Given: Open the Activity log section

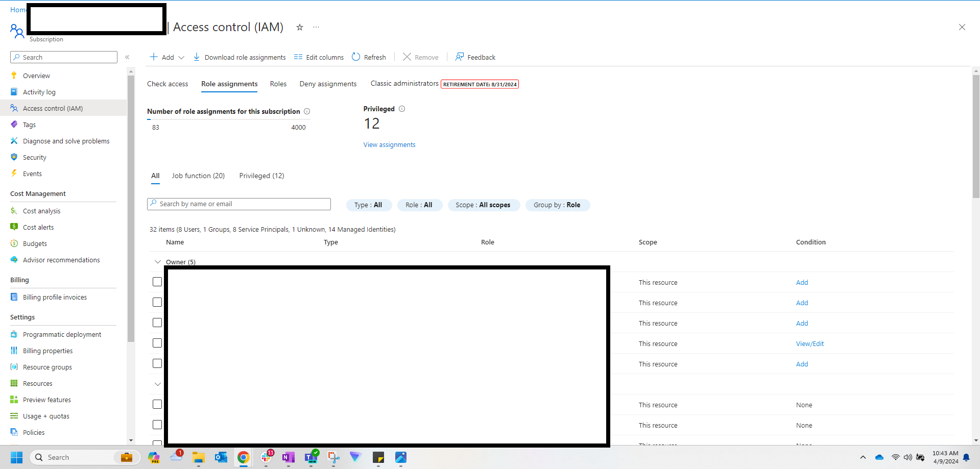Looking at the screenshot, I should [39, 92].
